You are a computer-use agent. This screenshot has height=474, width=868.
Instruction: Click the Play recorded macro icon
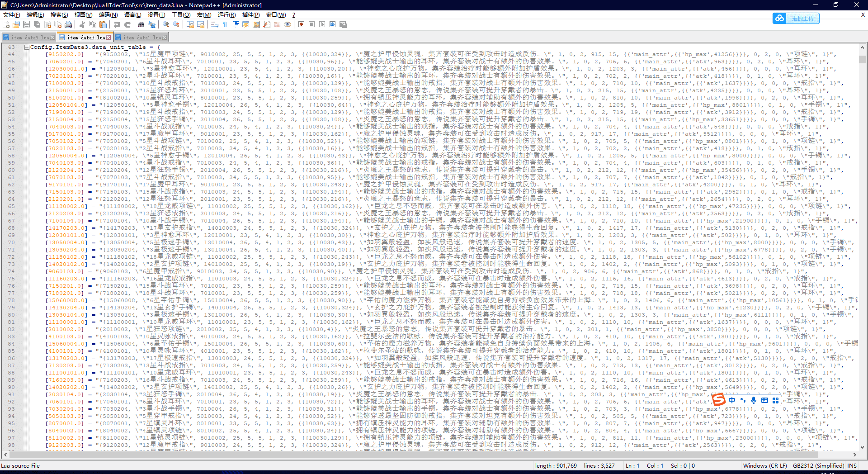[322, 24]
